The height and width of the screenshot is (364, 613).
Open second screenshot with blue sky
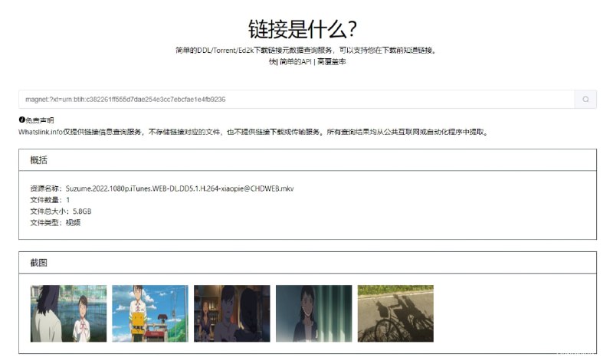(x=150, y=313)
